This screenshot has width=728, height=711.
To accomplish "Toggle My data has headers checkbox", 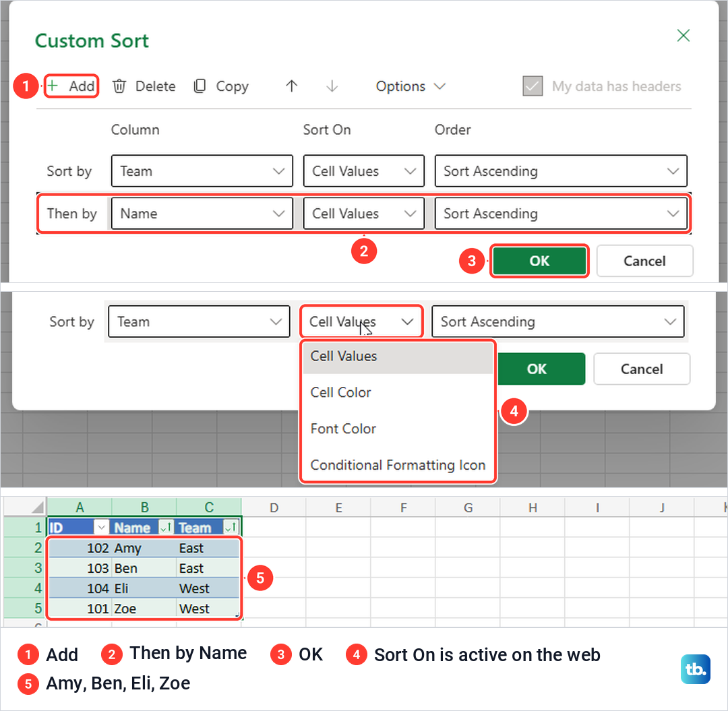I will tap(533, 86).
